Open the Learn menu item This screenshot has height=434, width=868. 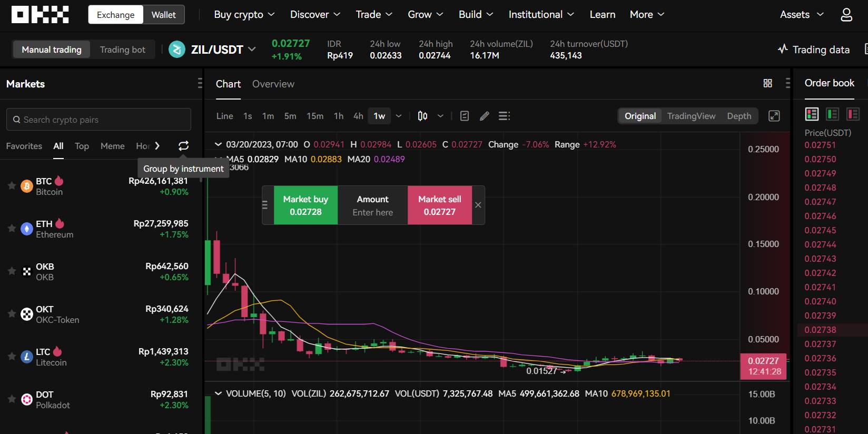tap(602, 15)
